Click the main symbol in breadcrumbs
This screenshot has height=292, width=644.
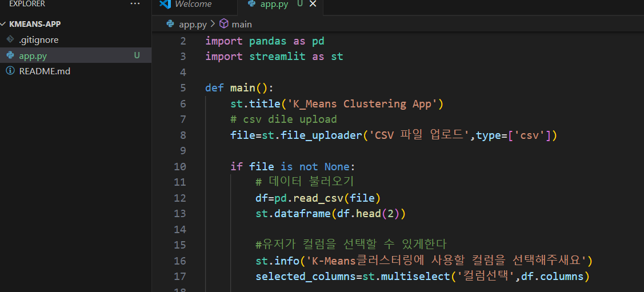pyautogui.click(x=242, y=25)
